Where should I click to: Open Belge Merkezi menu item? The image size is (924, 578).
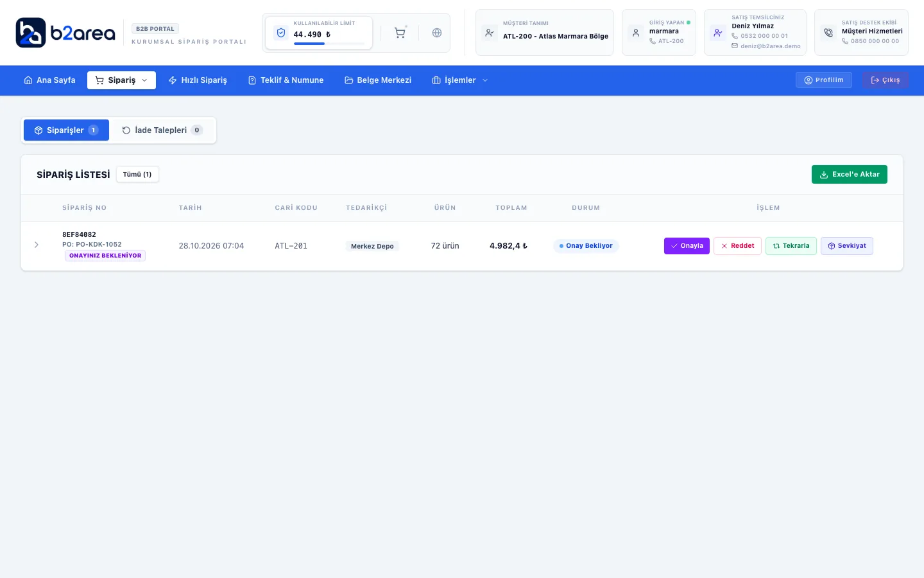click(378, 80)
